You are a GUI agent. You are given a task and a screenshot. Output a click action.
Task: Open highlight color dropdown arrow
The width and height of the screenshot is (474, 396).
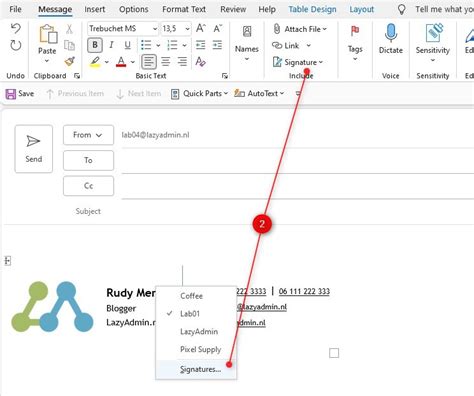coord(107,62)
